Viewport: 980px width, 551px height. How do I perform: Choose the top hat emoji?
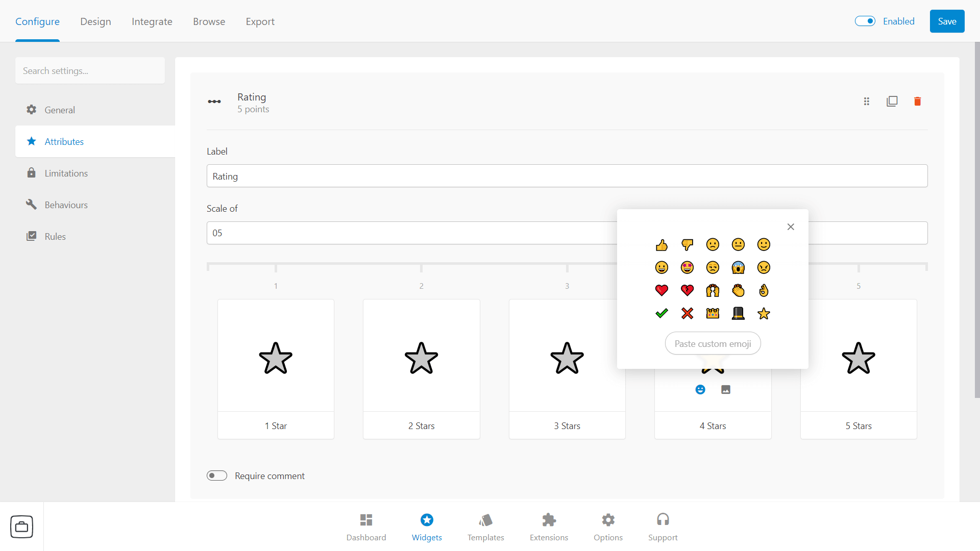point(738,314)
